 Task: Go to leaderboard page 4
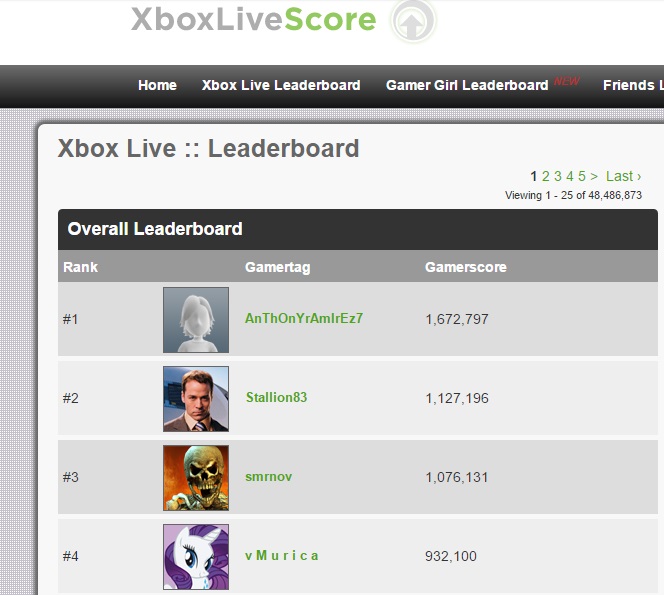(x=570, y=176)
